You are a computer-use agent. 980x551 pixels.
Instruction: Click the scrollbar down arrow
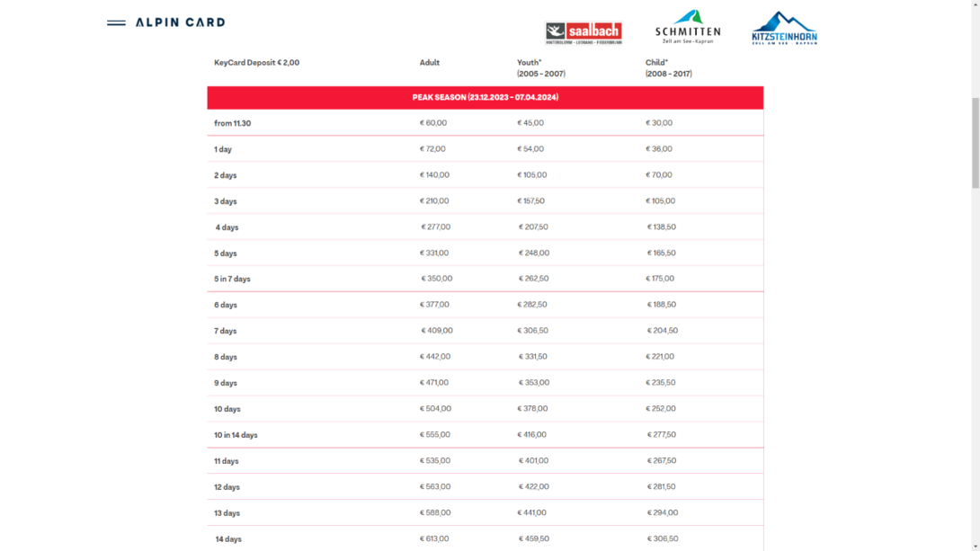975,547
